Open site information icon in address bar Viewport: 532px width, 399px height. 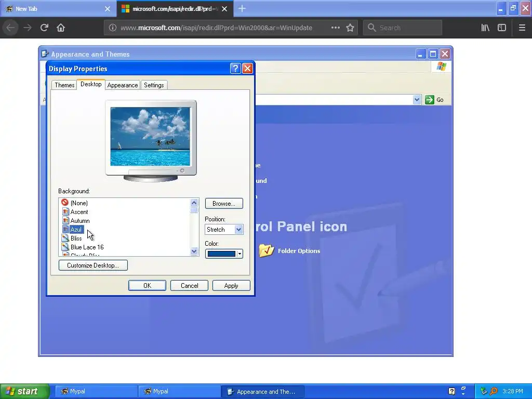(113, 28)
